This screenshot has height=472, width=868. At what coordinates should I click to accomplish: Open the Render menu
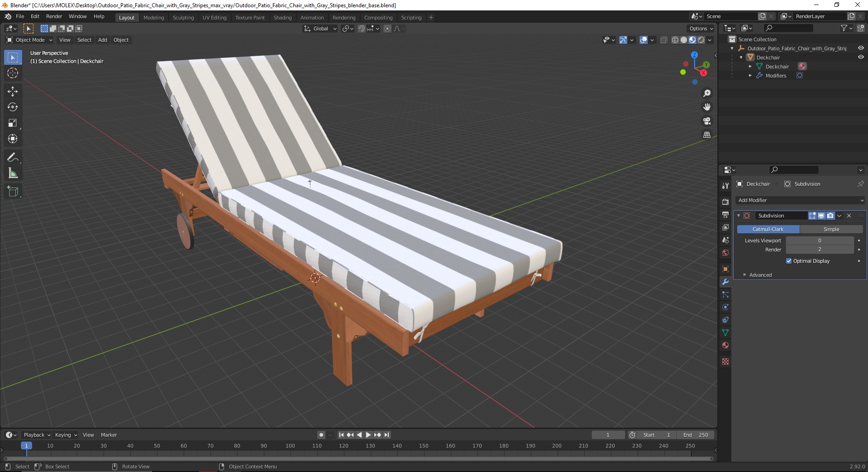tap(54, 16)
